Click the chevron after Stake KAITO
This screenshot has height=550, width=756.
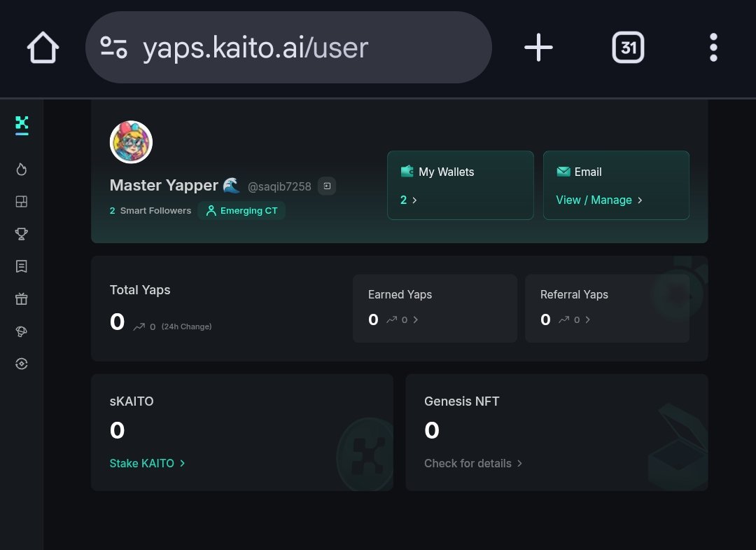[x=182, y=463]
